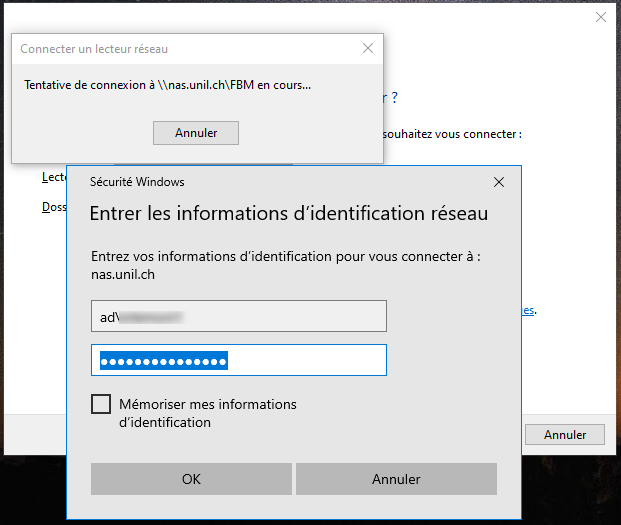Screen dimensions: 621x525
Task: Click the nas.unil.ch server name text
Action: [x=123, y=274]
